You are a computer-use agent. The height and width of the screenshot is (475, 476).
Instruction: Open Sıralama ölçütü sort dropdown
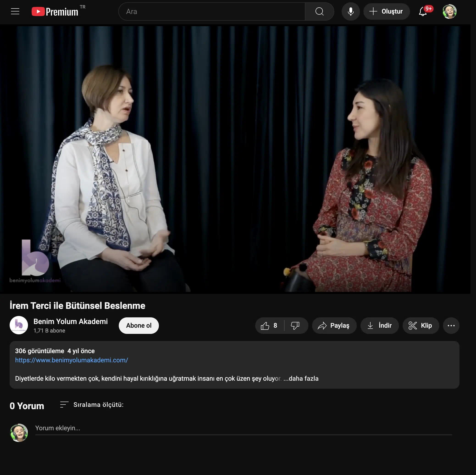(x=92, y=405)
